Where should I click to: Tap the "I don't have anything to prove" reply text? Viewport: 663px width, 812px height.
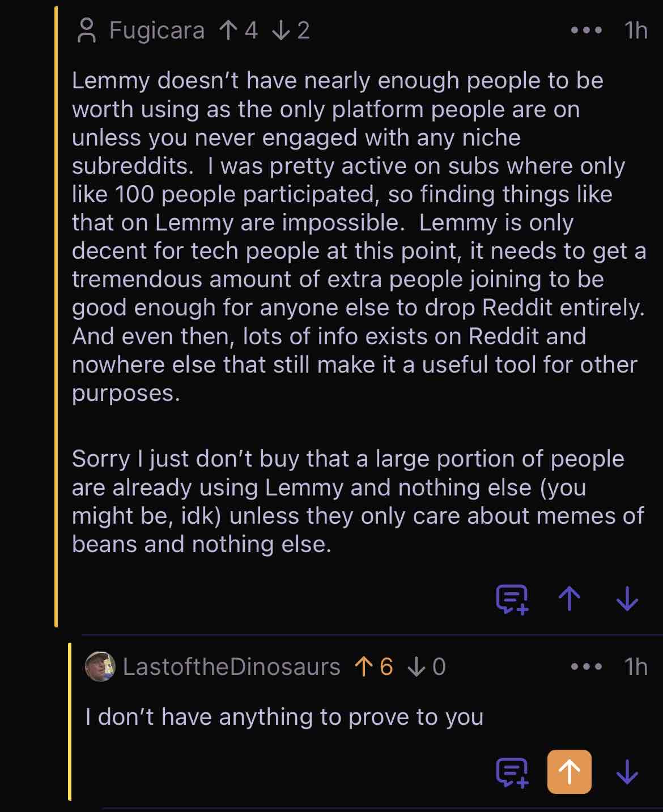click(x=284, y=717)
